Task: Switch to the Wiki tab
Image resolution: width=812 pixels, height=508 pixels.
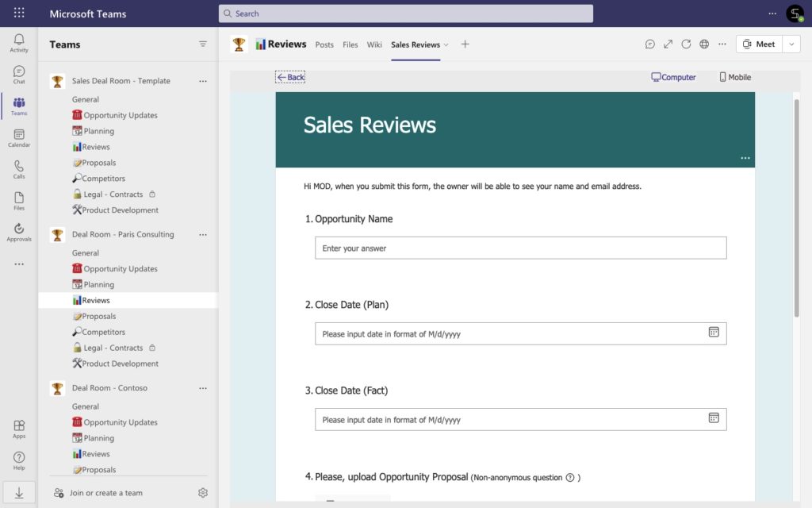Action: point(374,44)
